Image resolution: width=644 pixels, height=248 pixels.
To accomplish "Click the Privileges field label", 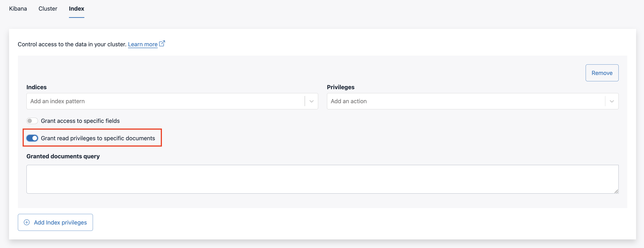I will click(341, 87).
